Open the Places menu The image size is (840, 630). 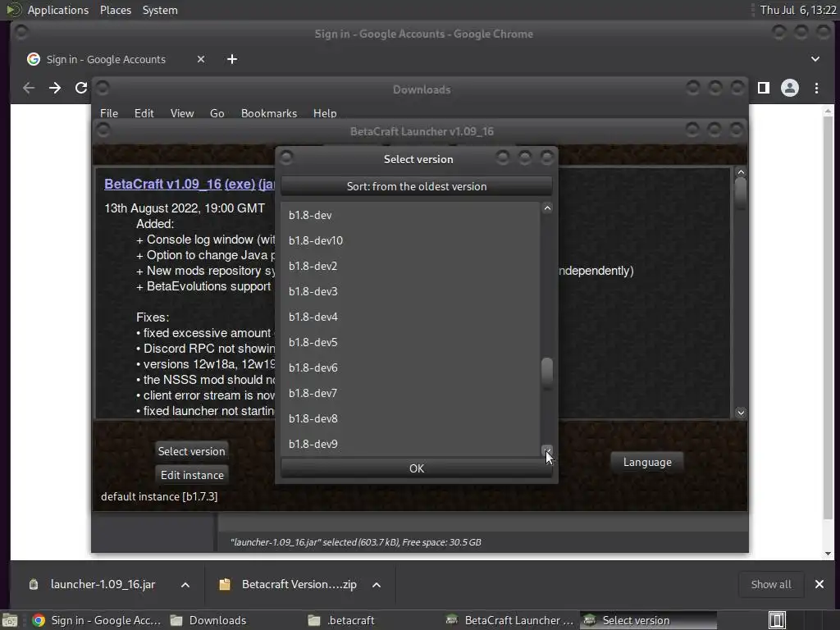[116, 10]
